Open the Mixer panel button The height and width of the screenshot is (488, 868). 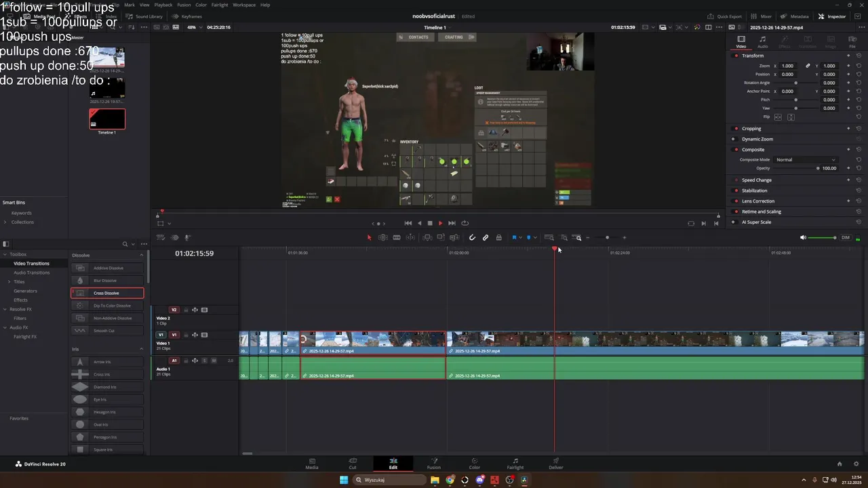(762, 16)
